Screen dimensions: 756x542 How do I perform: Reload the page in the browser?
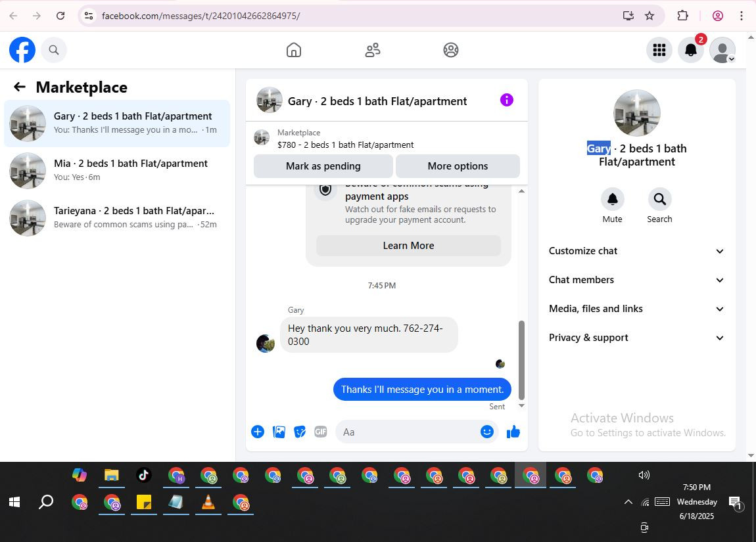tap(60, 16)
